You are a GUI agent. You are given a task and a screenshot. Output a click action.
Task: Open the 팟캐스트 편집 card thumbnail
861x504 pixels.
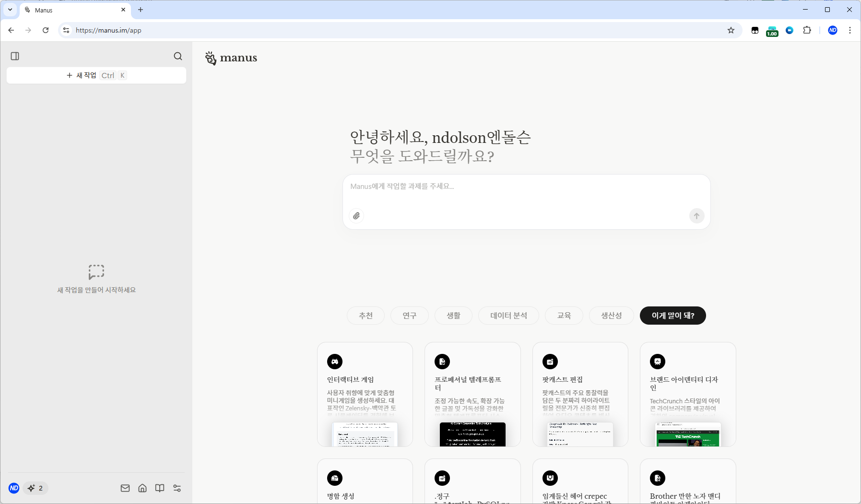pyautogui.click(x=580, y=434)
